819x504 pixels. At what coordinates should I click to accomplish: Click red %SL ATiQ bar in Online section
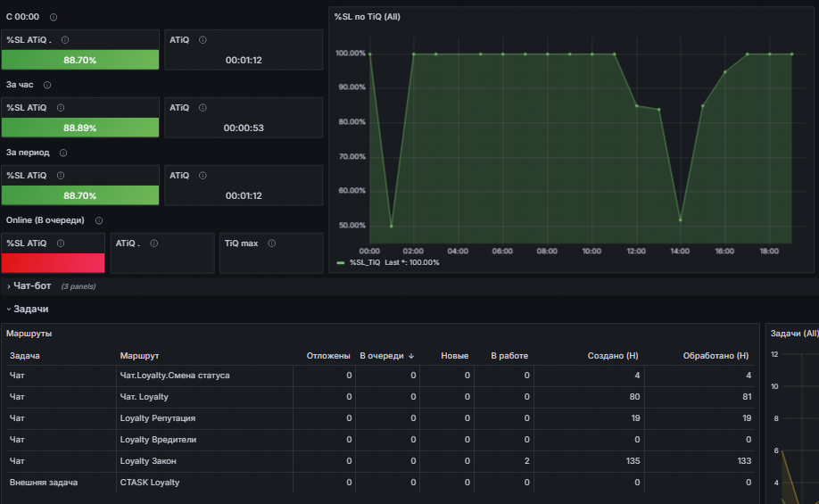click(x=54, y=263)
